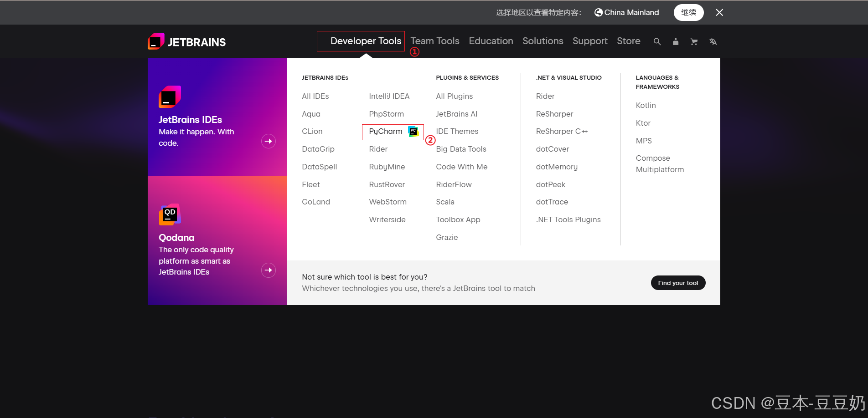Open the JetBrains IDEs promo card title

pyautogui.click(x=191, y=120)
